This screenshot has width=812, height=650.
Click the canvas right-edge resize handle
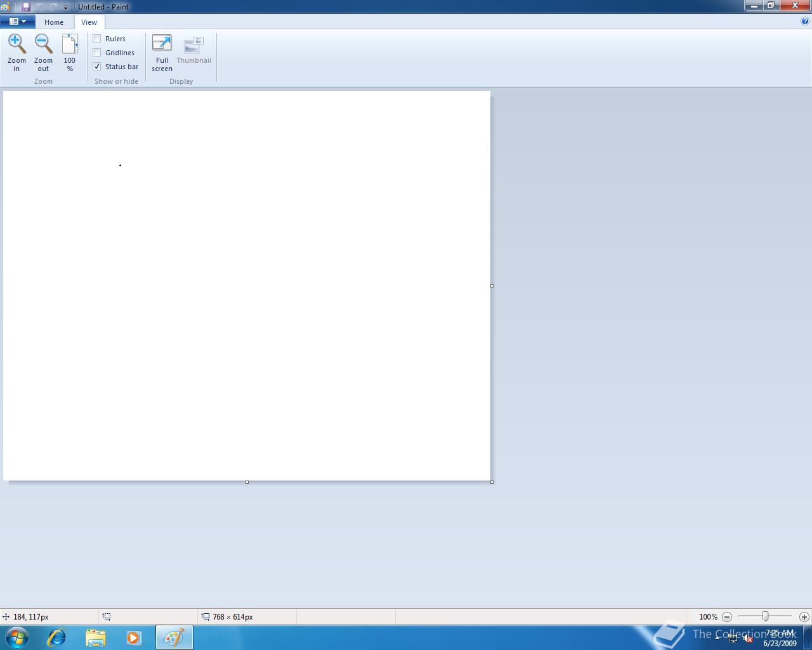click(x=492, y=286)
